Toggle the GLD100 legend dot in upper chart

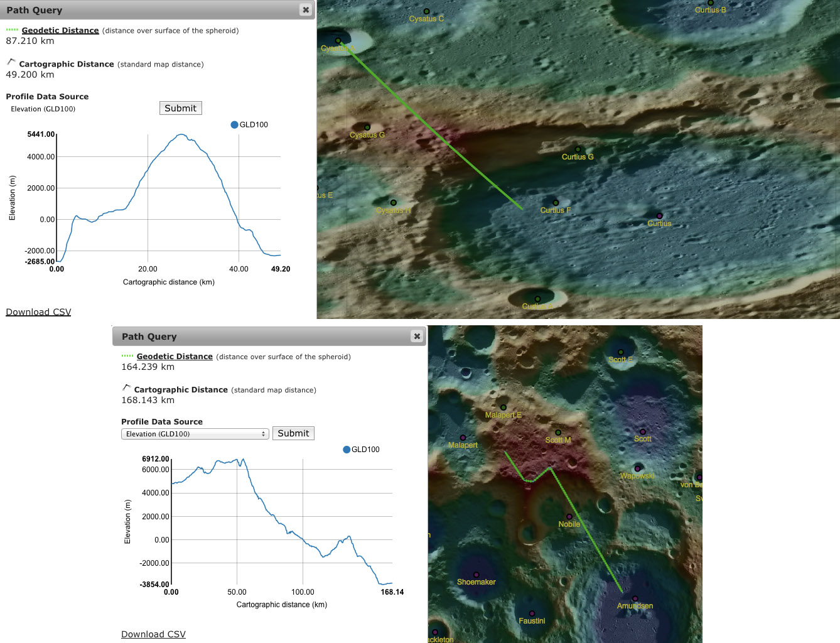[234, 124]
